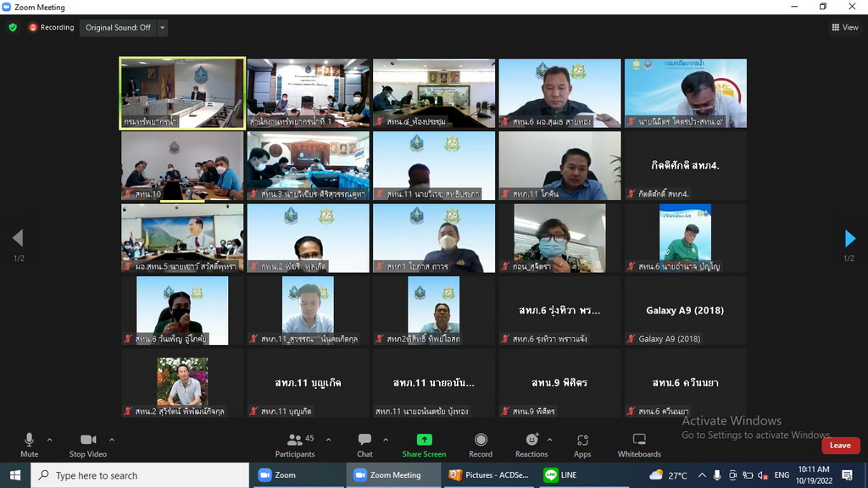Open video options arrow next to Stop Video
This screenshot has height=488, width=868.
click(x=112, y=440)
